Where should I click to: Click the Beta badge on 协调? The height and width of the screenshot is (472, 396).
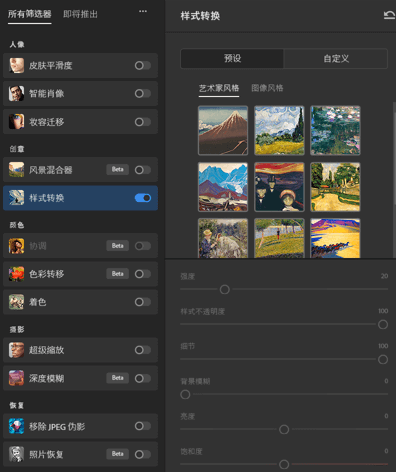(117, 246)
